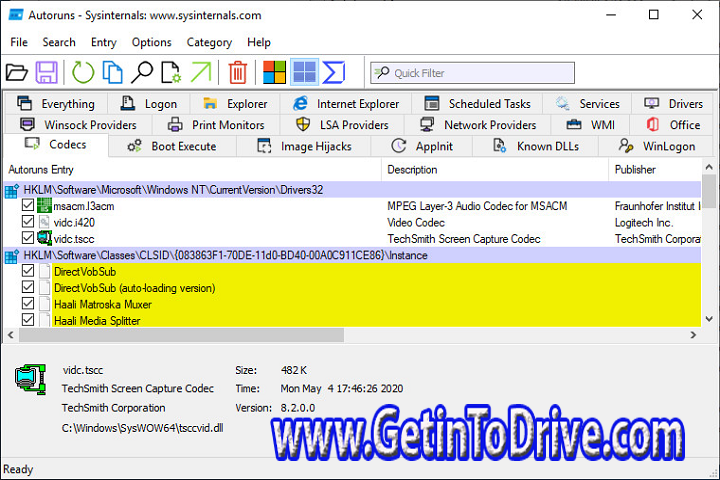720x480 pixels.
Task: Uncheck the vidc.tscc entry checkbox
Action: pos(28,238)
